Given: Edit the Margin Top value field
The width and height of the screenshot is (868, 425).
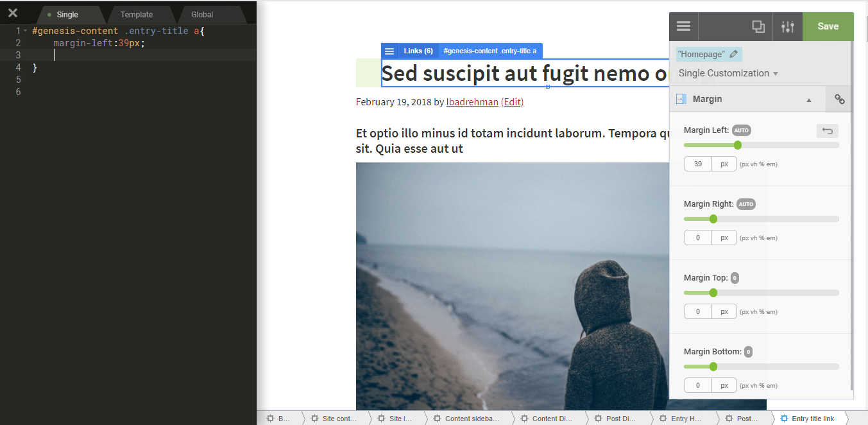Looking at the screenshot, I should (698, 311).
